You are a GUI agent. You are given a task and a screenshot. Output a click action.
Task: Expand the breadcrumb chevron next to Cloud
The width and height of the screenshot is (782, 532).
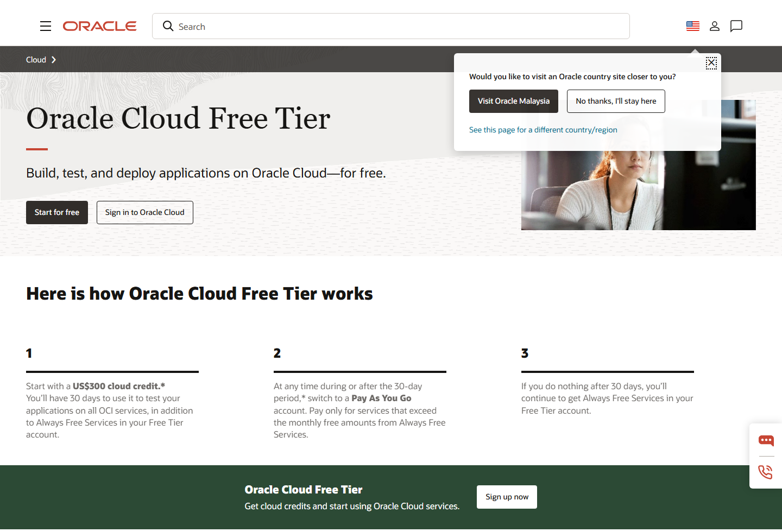[x=54, y=60]
